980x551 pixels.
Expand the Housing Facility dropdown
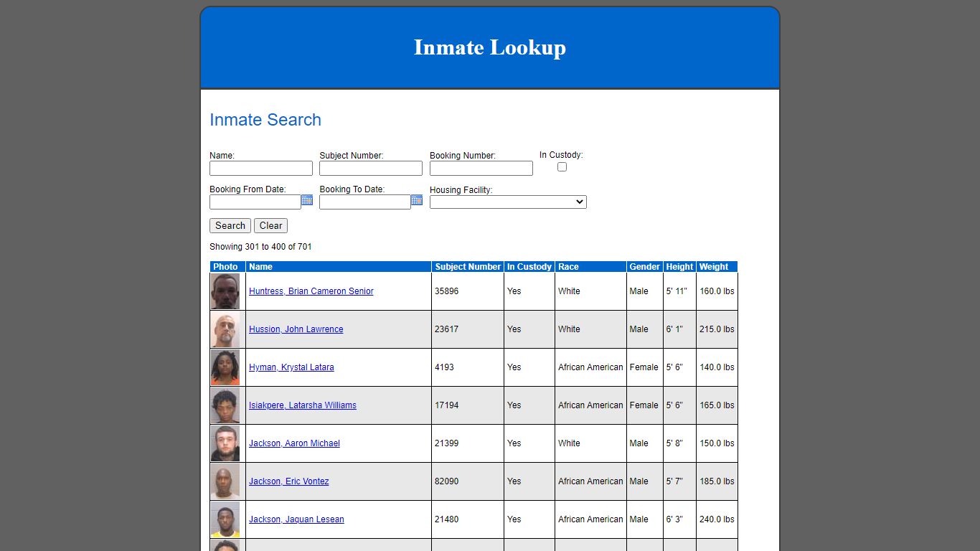[508, 202]
